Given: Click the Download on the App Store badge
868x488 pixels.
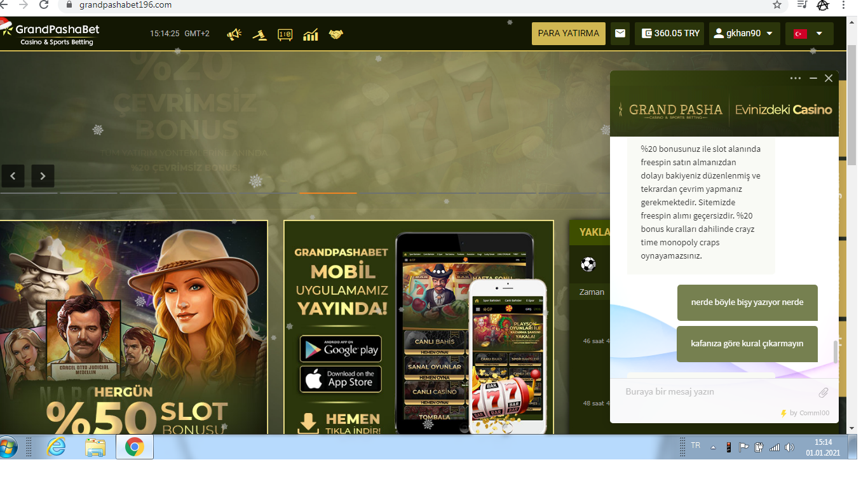Looking at the screenshot, I should 341,379.
